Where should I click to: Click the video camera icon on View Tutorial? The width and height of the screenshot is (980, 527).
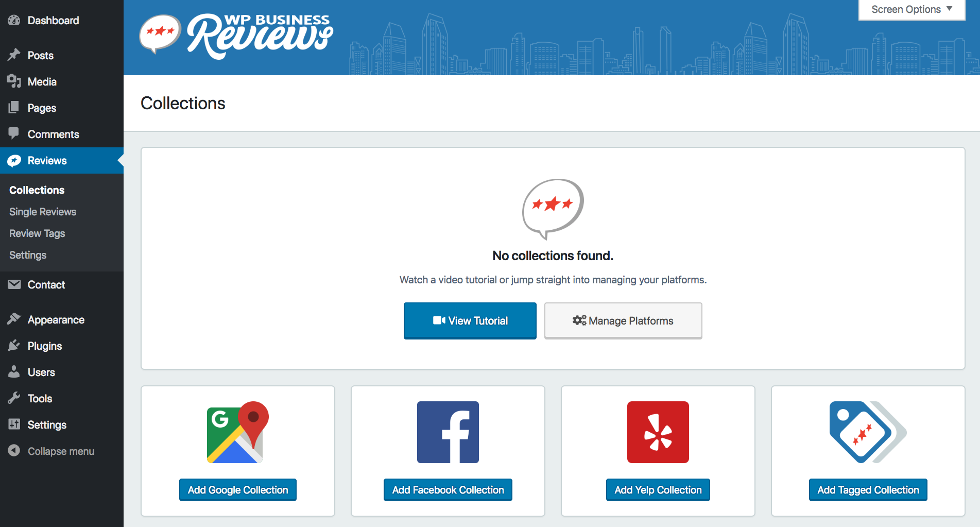pyautogui.click(x=439, y=320)
